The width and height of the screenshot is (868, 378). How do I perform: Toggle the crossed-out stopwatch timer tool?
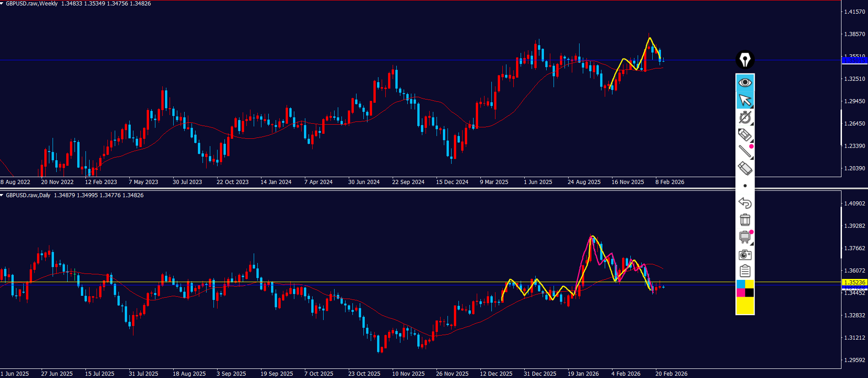pos(745,117)
